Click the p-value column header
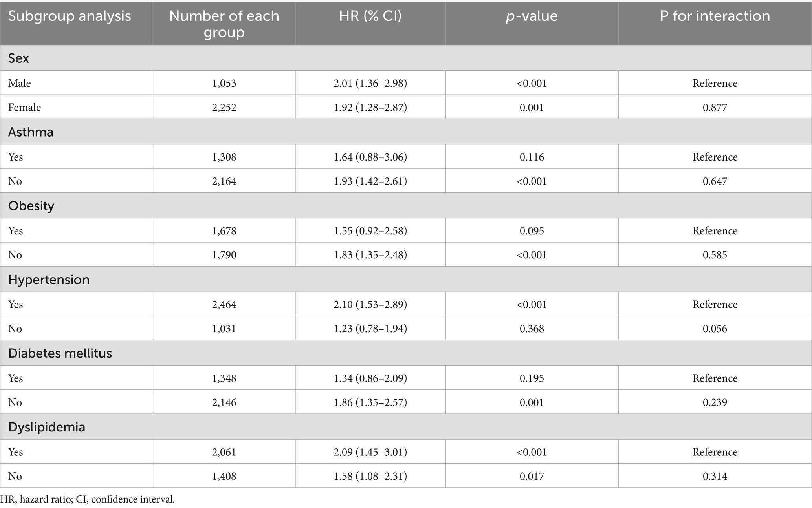Image resolution: width=812 pixels, height=508 pixels. (532, 16)
